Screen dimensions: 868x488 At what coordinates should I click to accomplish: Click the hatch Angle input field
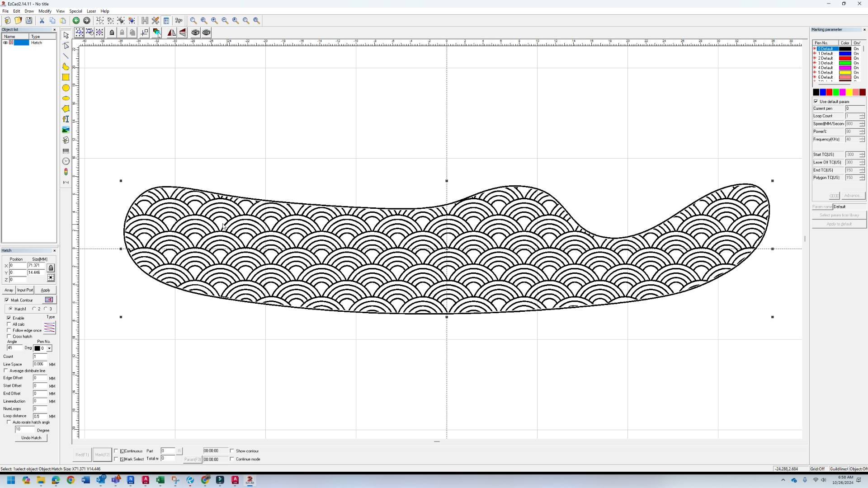point(14,348)
